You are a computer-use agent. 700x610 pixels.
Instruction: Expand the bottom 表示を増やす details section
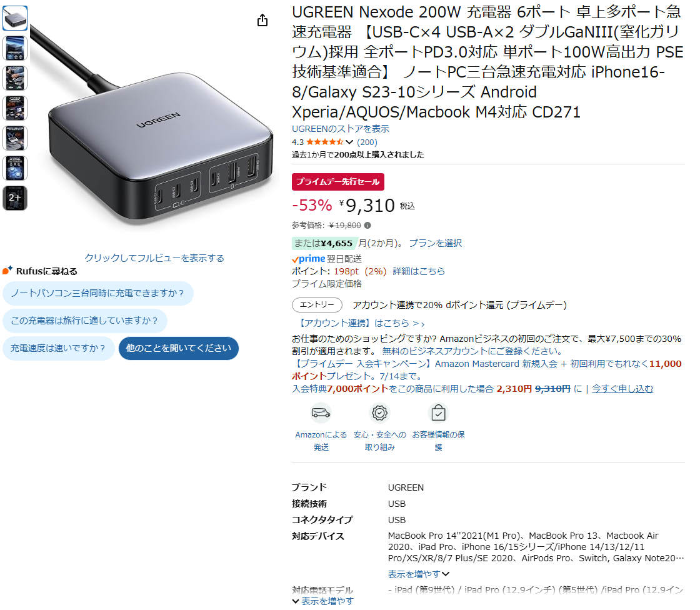click(322, 601)
